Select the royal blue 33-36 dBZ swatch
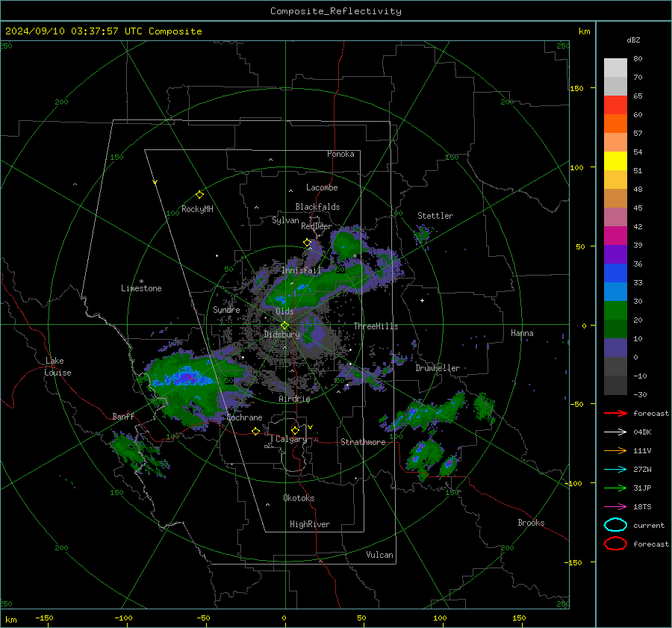This screenshot has width=672, height=628. tap(615, 273)
